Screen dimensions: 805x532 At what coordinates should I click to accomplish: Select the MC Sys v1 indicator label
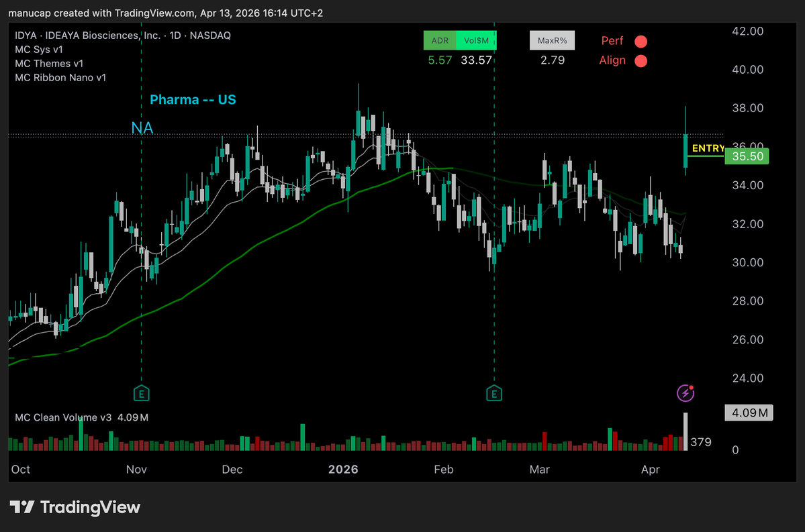pos(39,49)
